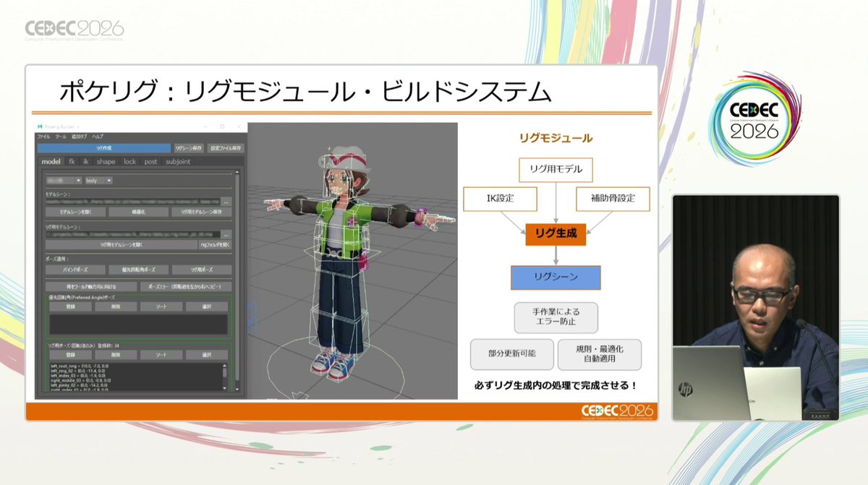Viewport: 868px width, 485px height.
Task: Switch to the lock tab
Action: [x=129, y=162]
